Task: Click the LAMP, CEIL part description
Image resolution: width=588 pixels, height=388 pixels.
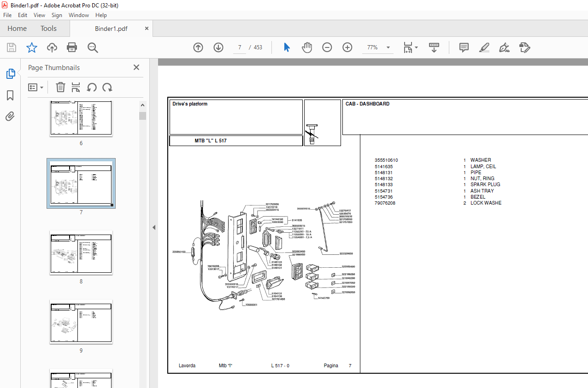Action: click(x=483, y=166)
